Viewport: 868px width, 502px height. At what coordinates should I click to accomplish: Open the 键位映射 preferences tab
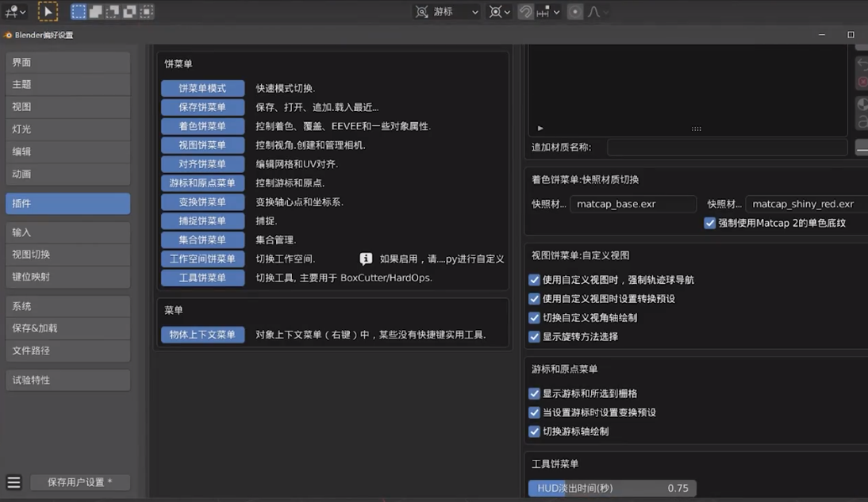(x=68, y=277)
